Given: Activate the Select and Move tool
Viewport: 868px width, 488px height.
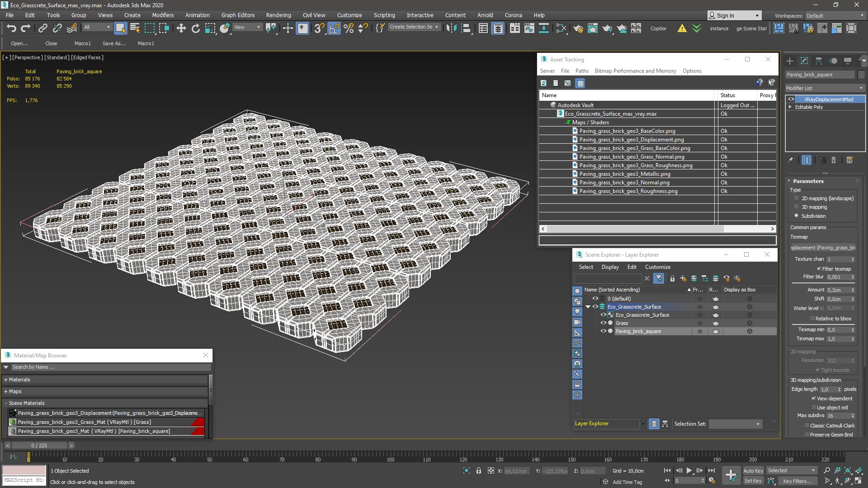Looking at the screenshot, I should [181, 28].
